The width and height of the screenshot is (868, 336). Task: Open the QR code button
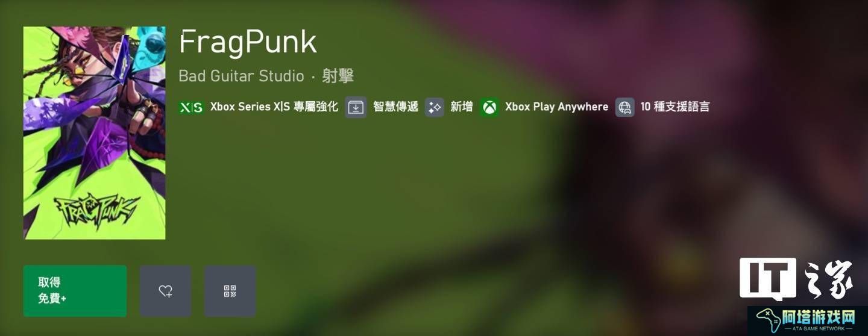click(x=230, y=291)
